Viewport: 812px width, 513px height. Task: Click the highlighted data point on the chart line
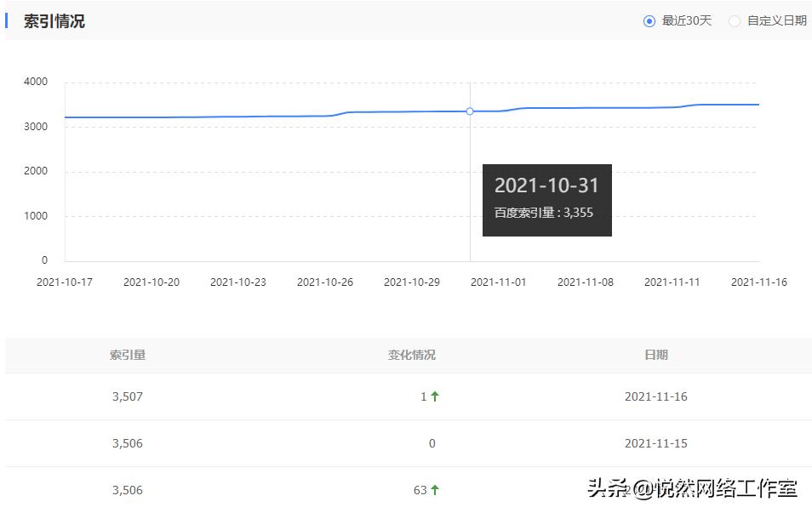pyautogui.click(x=469, y=111)
